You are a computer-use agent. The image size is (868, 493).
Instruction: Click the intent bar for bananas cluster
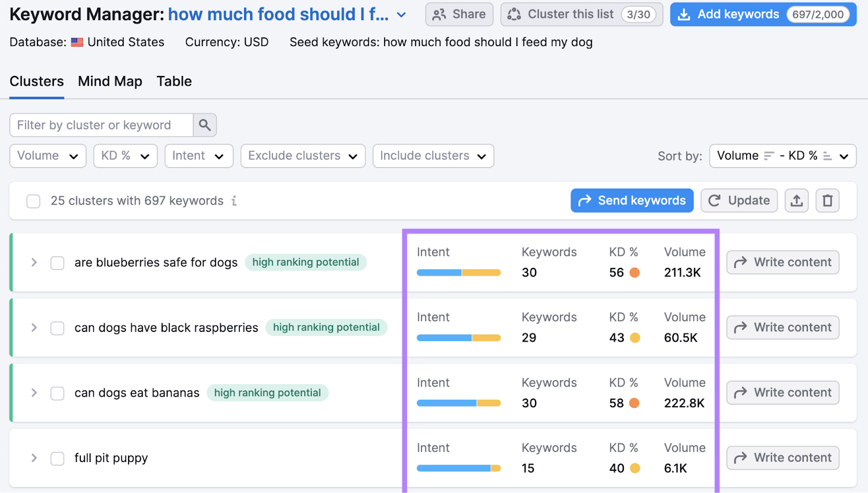coord(458,403)
